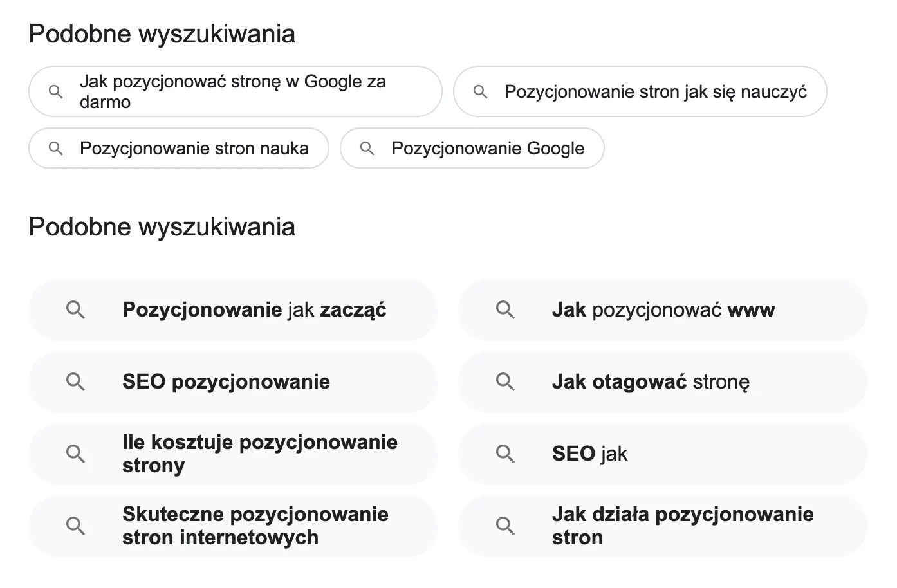Click the search icon for "SEO jak"
Screen dimensions: 897x588
tap(506, 454)
